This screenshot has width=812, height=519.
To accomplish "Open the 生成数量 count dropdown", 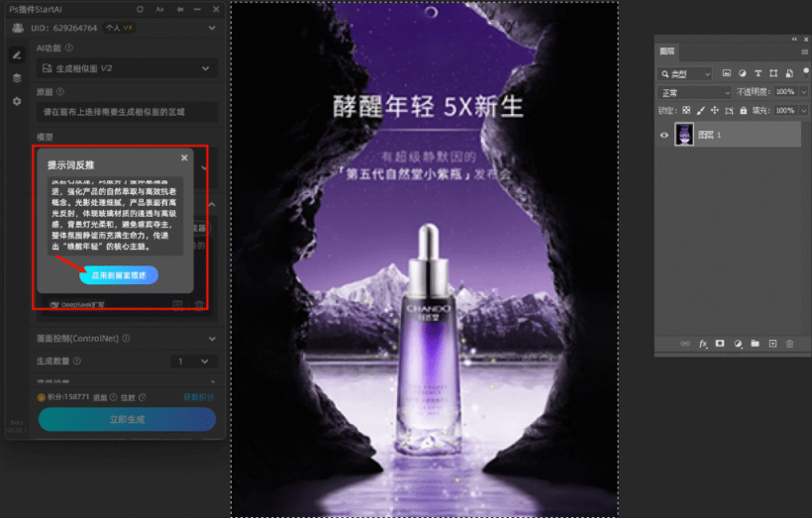I will [194, 361].
